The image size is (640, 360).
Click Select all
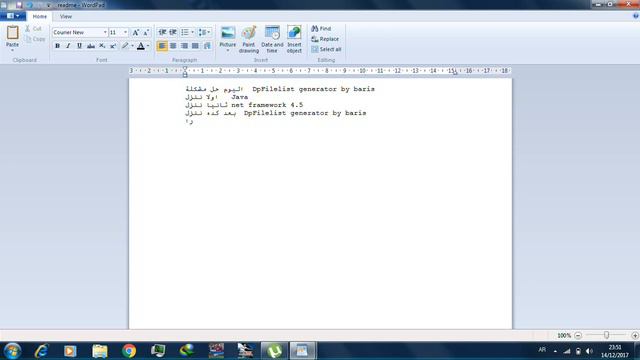point(326,49)
